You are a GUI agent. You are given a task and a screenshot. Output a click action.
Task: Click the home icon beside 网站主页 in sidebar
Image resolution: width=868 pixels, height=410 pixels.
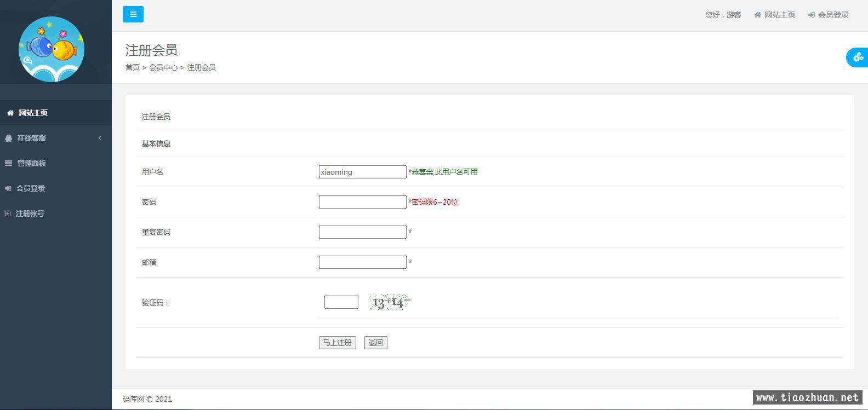(x=10, y=113)
